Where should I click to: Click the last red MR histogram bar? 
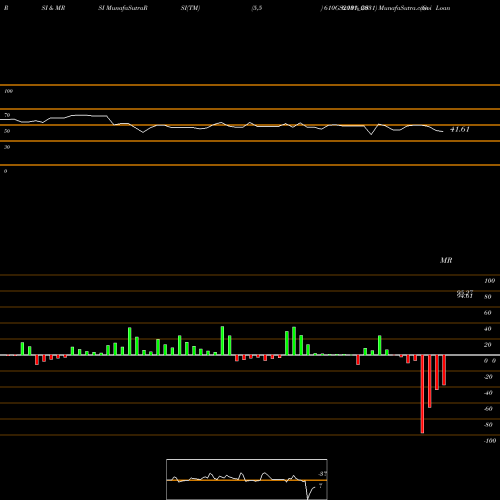444,370
